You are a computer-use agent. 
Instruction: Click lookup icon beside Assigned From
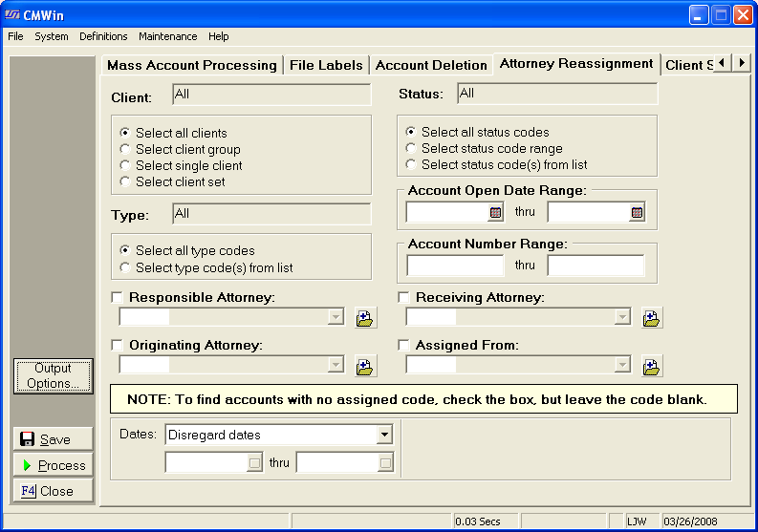(x=652, y=365)
